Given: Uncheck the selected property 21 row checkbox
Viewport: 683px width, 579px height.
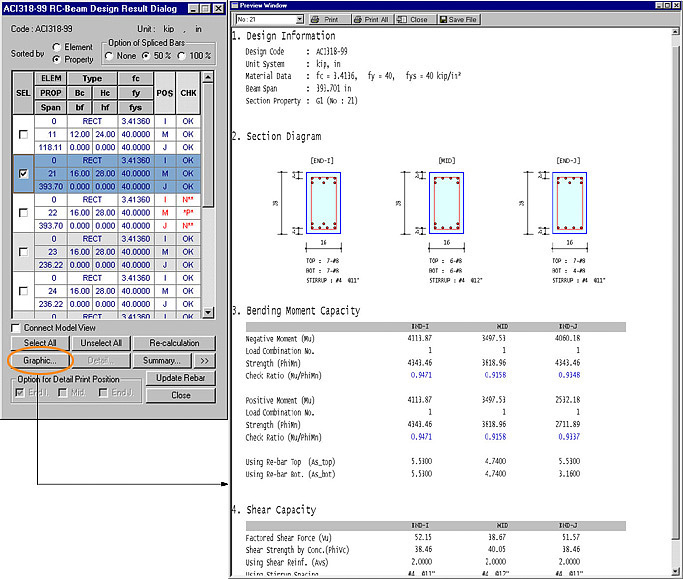Looking at the screenshot, I should (23, 172).
